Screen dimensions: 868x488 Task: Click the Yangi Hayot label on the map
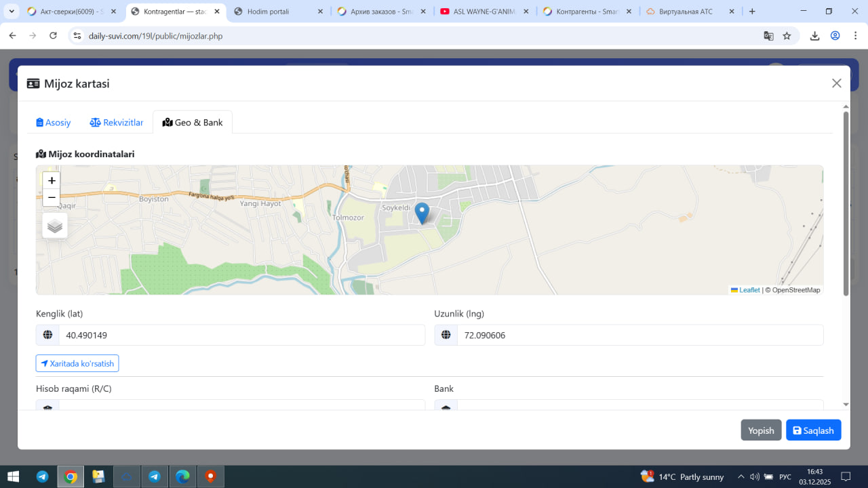260,203
